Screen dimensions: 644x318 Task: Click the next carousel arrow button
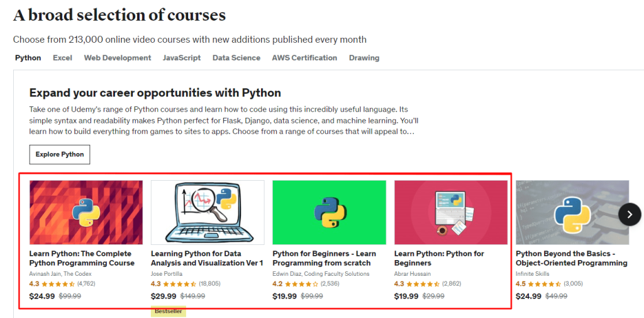[630, 214]
